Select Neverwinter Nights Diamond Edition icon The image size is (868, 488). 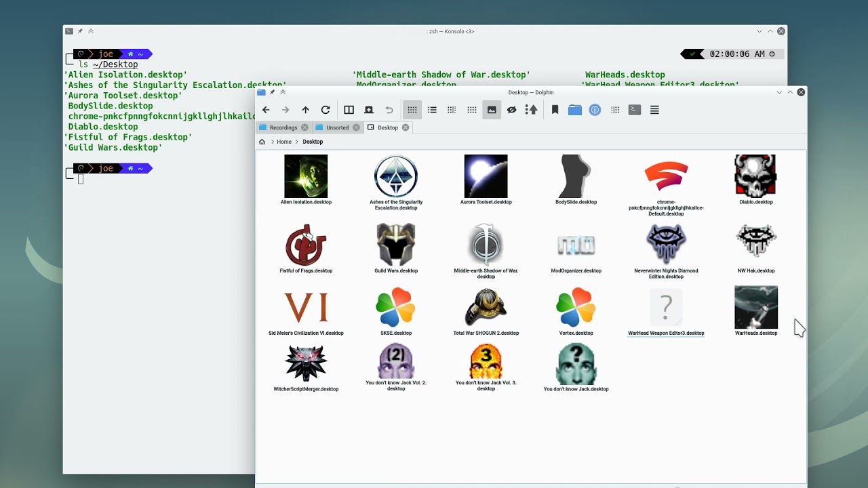[666, 245]
